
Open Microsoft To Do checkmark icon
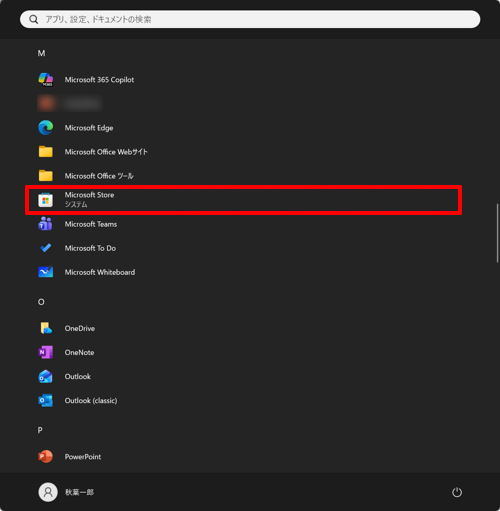click(45, 248)
